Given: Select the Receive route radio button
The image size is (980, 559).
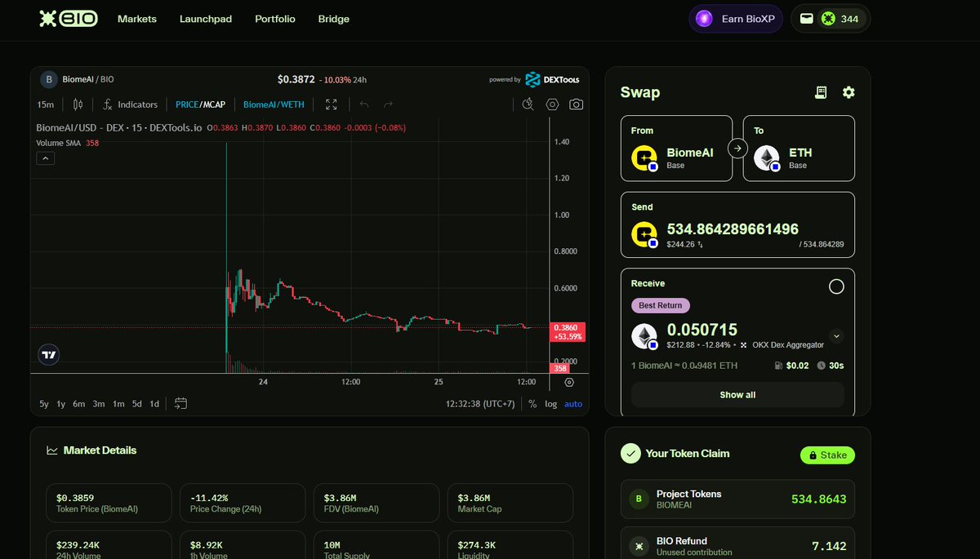Looking at the screenshot, I should [x=836, y=286].
